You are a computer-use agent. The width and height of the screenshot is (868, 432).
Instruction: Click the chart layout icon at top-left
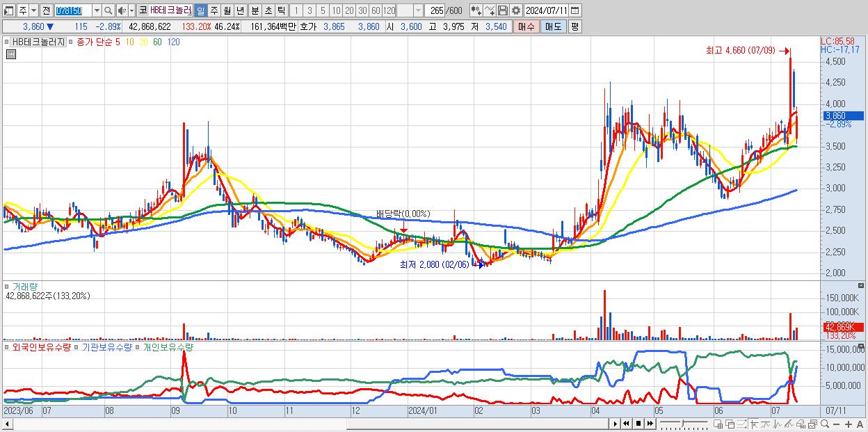[x=9, y=10]
